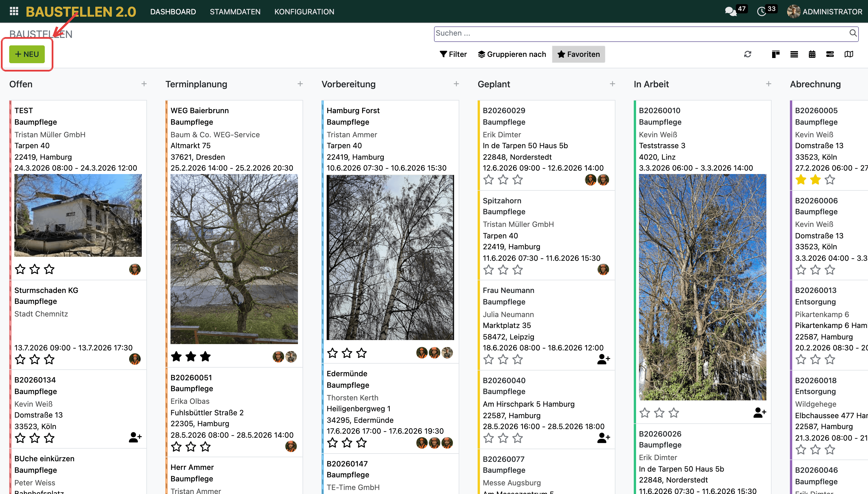Quick-add a card in the Vorbereitung column
The image size is (868, 494).
[x=456, y=84]
